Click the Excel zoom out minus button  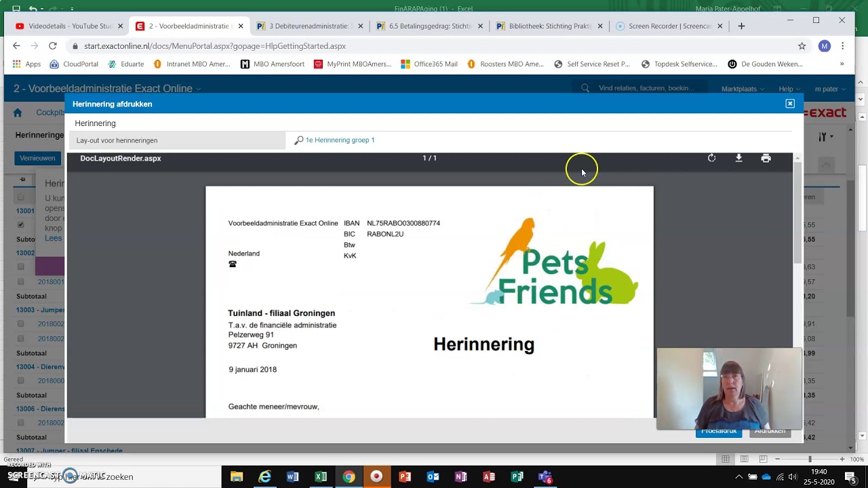778,459
